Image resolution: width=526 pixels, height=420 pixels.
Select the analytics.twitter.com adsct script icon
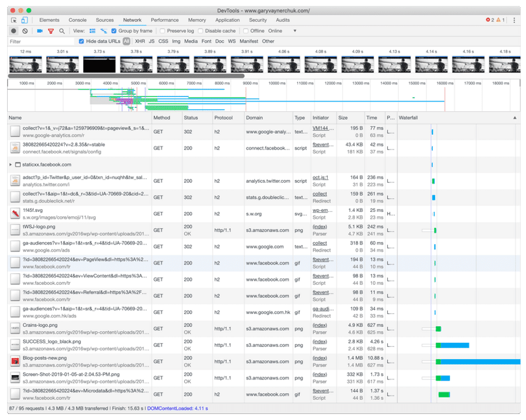(x=15, y=181)
